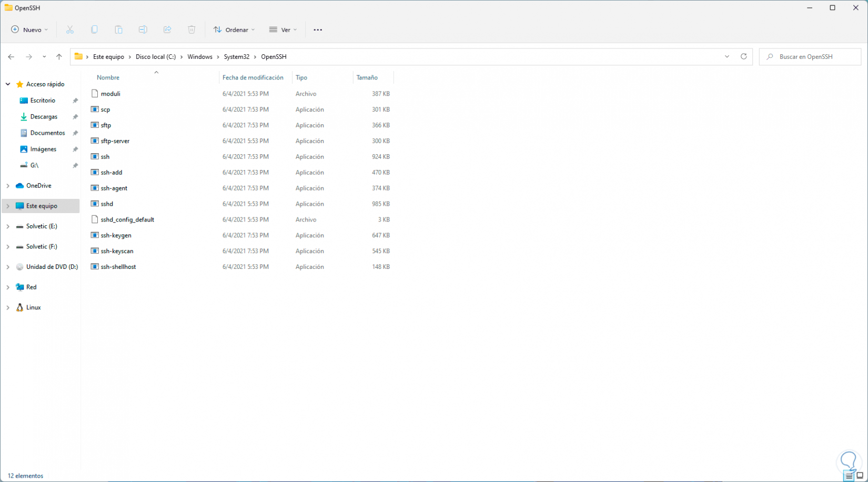Screen dimensions: 868x482
Task: Click the Delete trash icon
Action: tap(191, 29)
